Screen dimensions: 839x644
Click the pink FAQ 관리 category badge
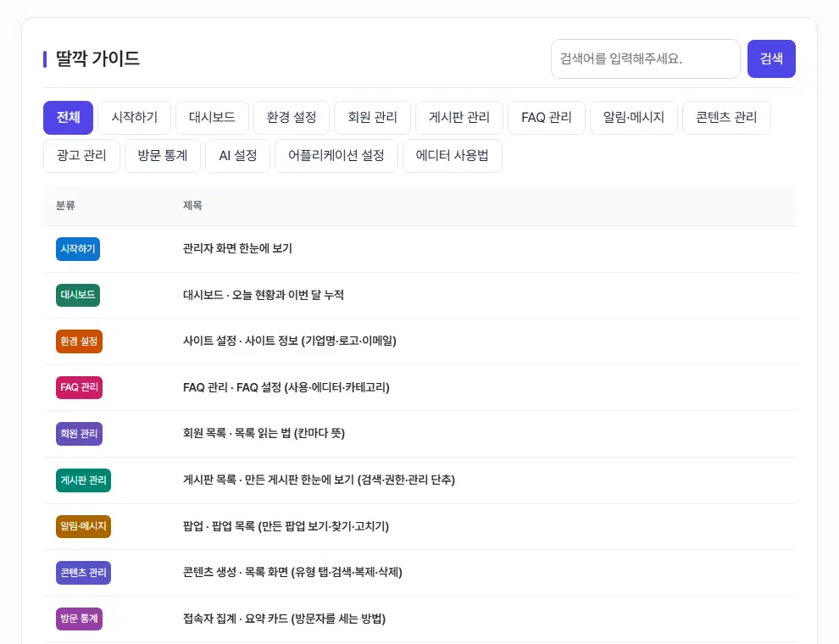click(79, 387)
